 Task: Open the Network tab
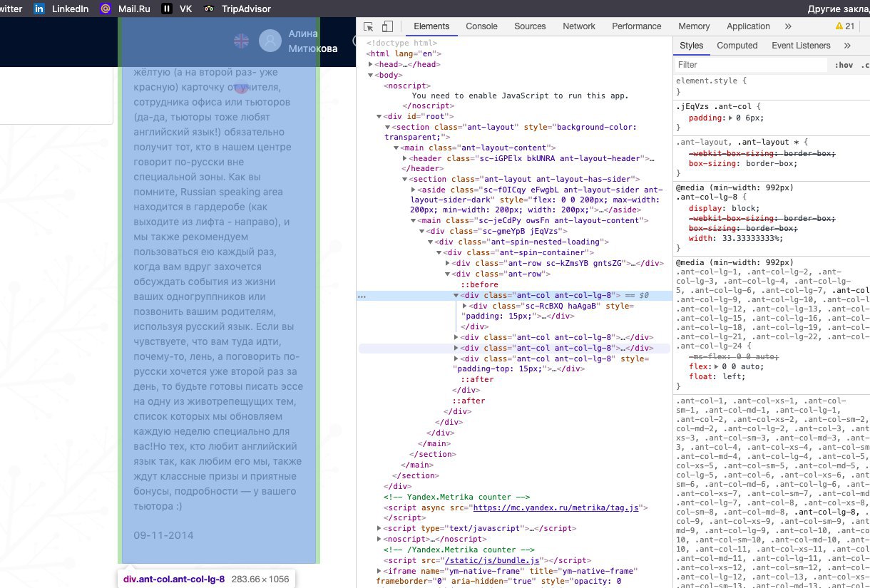tap(579, 26)
